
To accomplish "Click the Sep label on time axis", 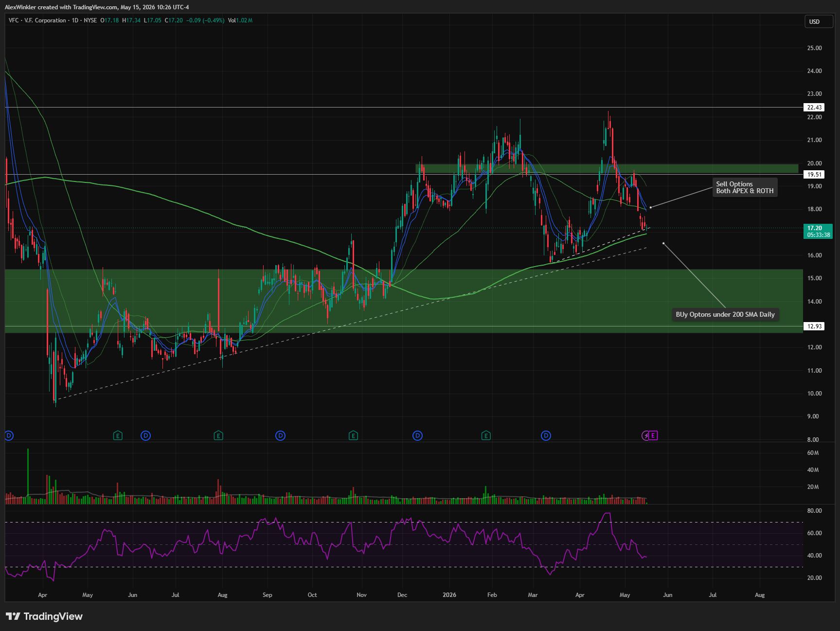I will (x=267, y=595).
